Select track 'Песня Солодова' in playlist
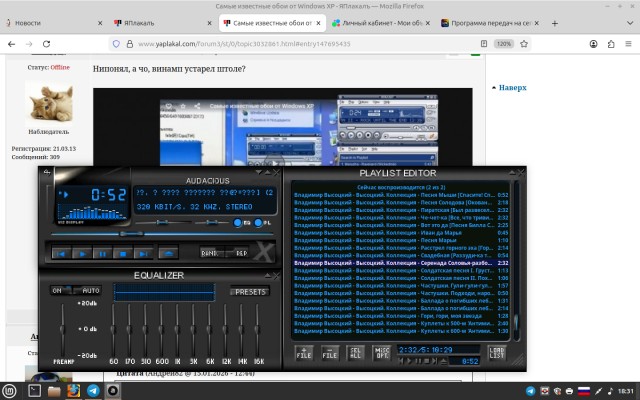This screenshot has height=400, width=640. point(401,202)
